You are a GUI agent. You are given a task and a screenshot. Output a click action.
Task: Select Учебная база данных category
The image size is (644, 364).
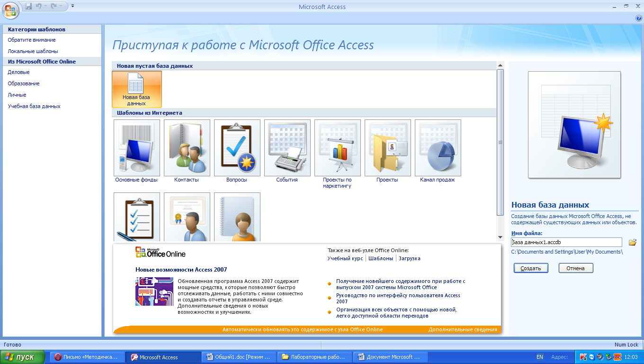pyautogui.click(x=34, y=106)
